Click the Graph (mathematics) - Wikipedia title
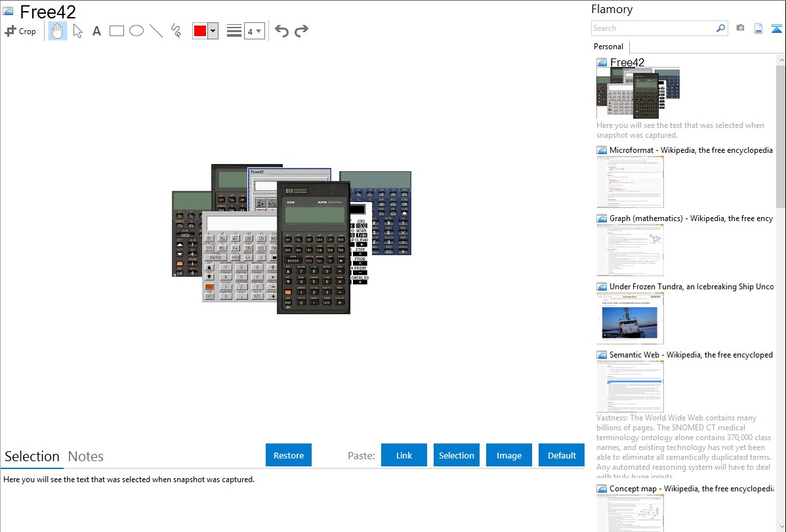 (691, 218)
